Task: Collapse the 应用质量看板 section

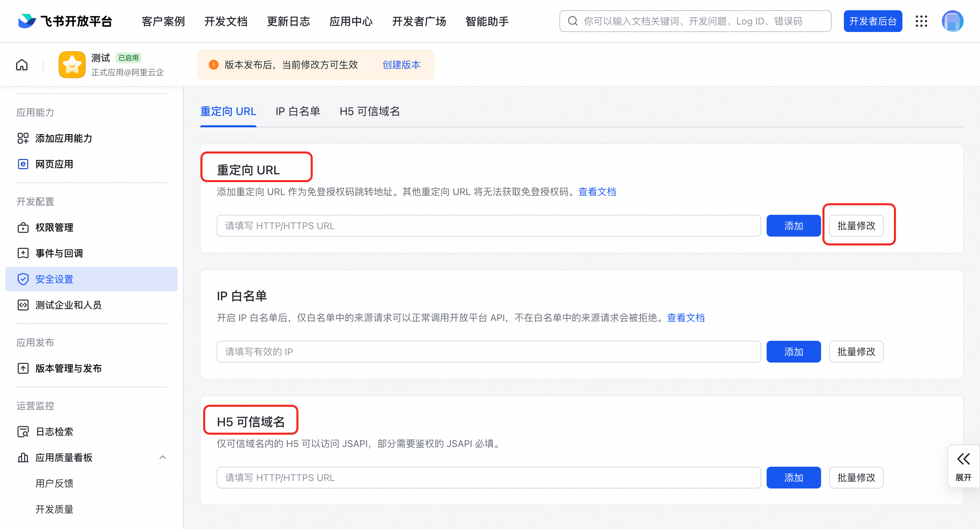Action: (162, 458)
